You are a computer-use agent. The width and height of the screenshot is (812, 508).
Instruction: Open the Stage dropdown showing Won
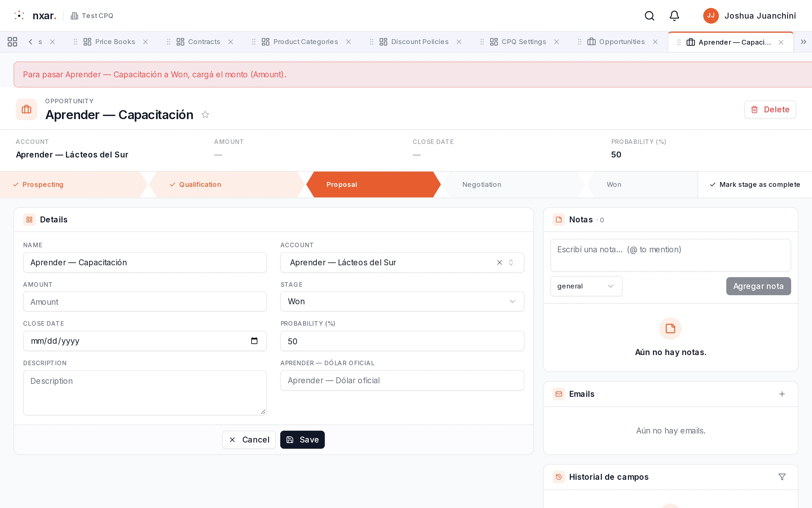(402, 301)
